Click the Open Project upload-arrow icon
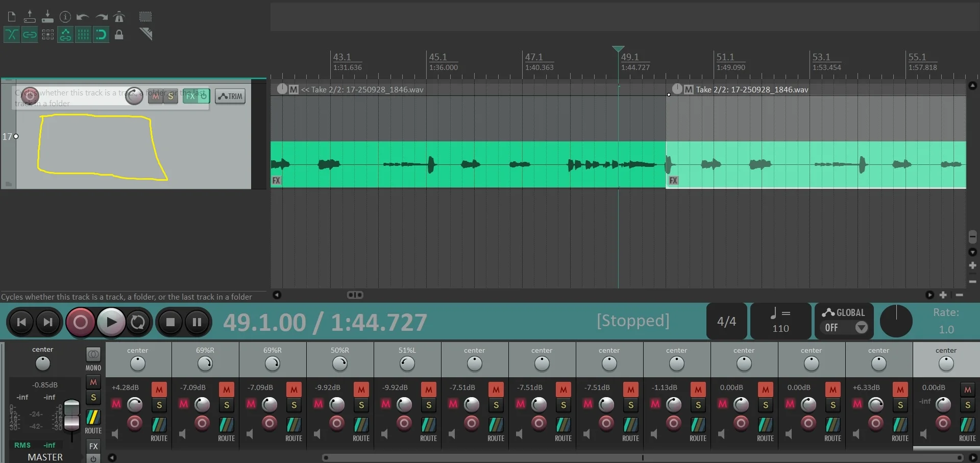Screen dimensions: 980x463 (x=30, y=17)
